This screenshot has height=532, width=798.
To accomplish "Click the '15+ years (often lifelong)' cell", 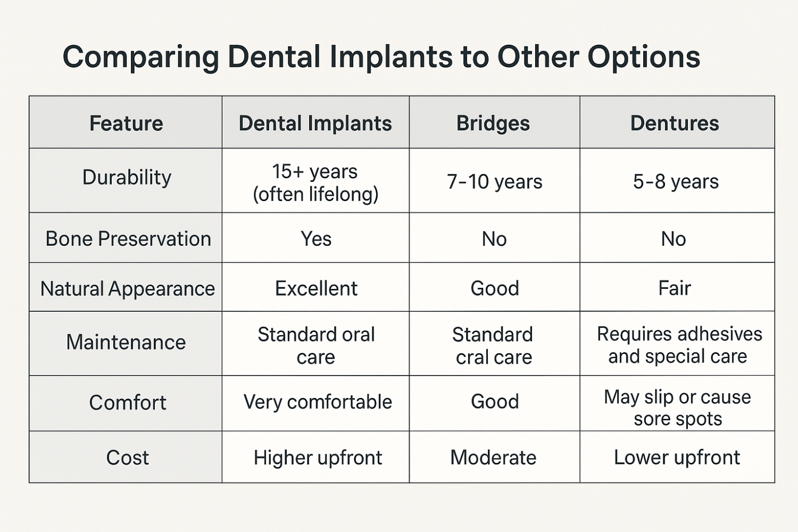I will [x=315, y=182].
